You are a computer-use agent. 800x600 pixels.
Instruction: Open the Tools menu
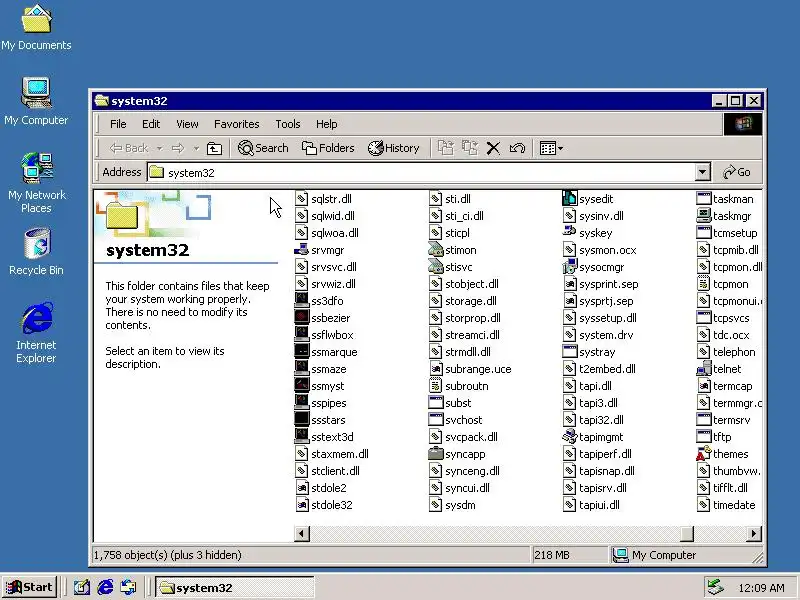pos(288,124)
